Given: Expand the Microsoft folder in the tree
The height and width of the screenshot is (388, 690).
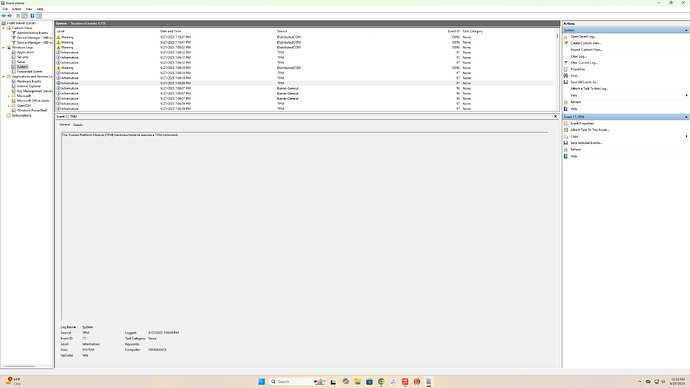Looking at the screenshot, I should pos(8,96).
